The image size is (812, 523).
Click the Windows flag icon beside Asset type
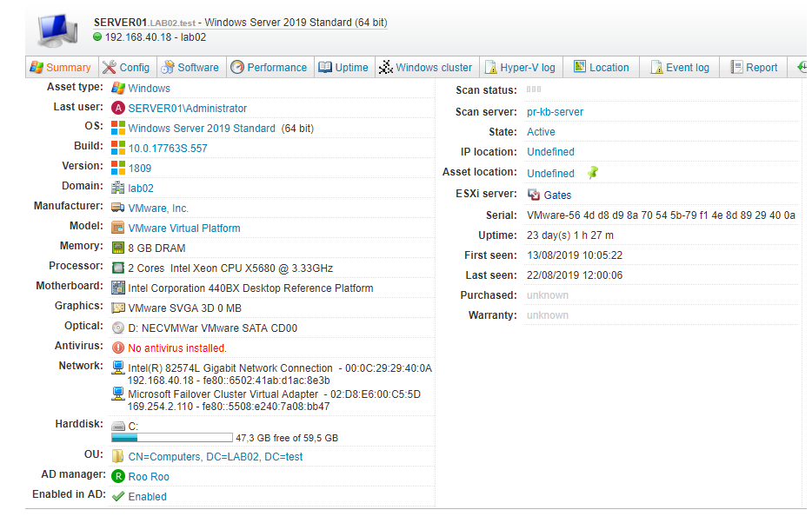[118, 88]
